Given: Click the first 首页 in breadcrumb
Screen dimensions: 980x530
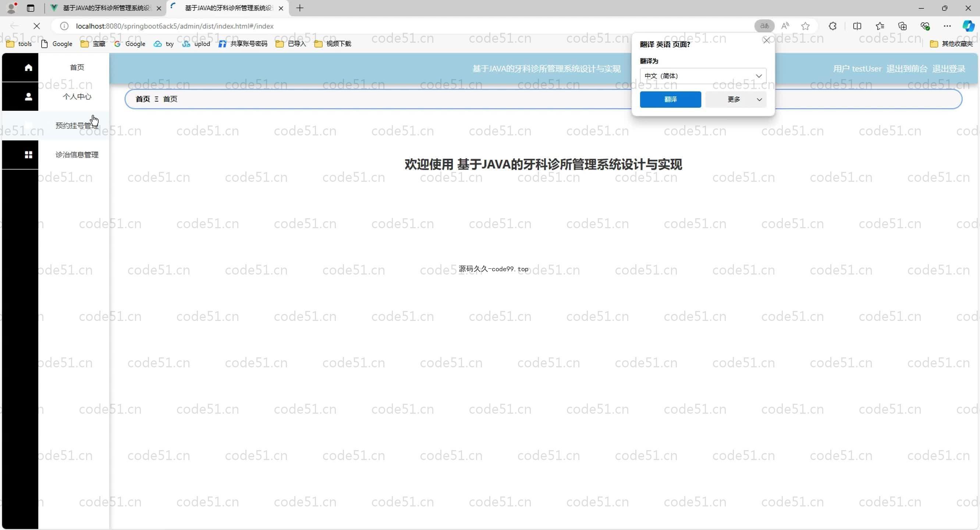Looking at the screenshot, I should [143, 99].
